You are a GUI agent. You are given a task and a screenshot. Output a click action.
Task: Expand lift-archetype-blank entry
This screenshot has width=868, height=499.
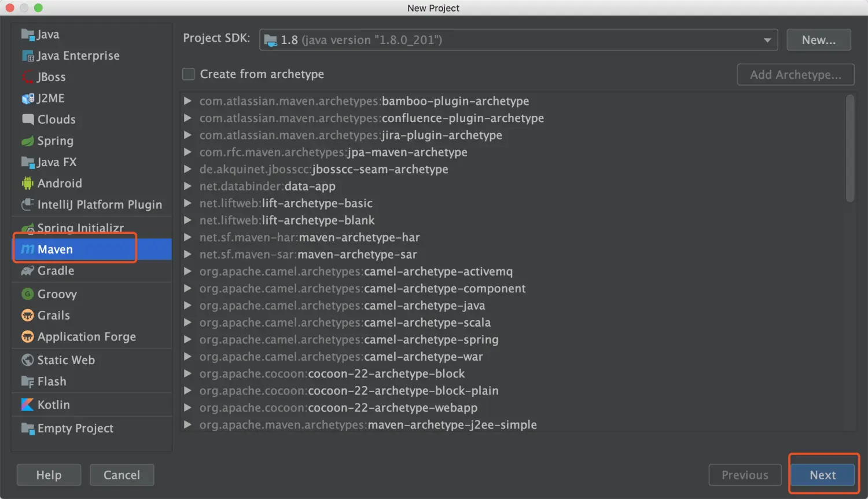[187, 220]
